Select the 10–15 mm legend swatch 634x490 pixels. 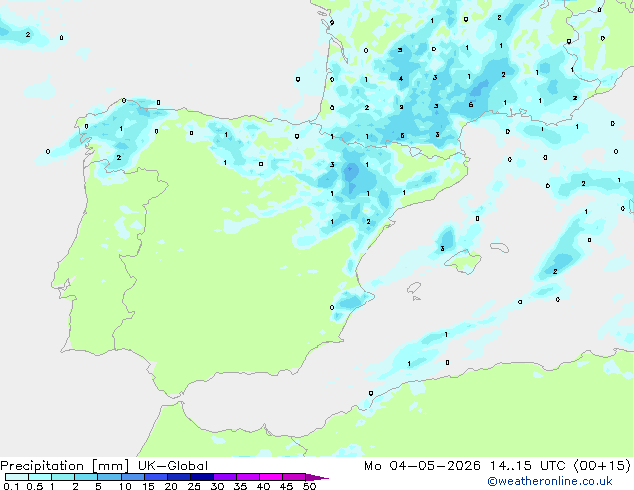pyautogui.click(x=133, y=477)
